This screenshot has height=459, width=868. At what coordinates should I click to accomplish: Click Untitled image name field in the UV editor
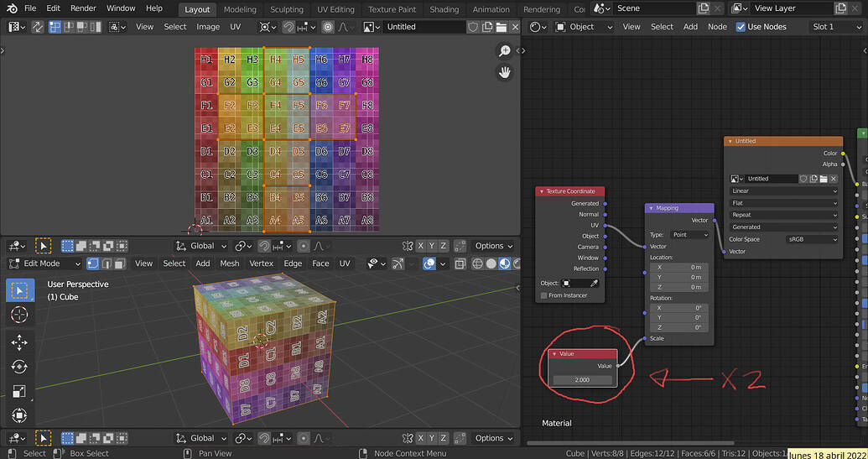pos(424,27)
